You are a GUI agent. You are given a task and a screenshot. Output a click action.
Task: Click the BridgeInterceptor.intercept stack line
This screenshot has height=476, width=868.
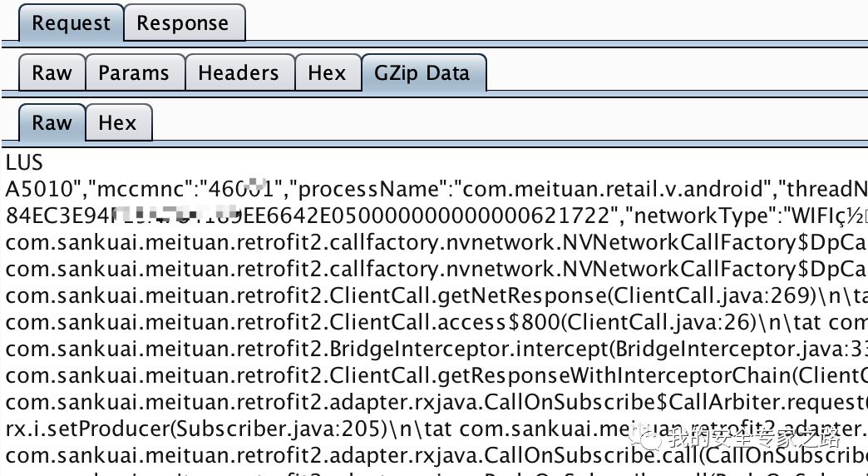(436, 350)
